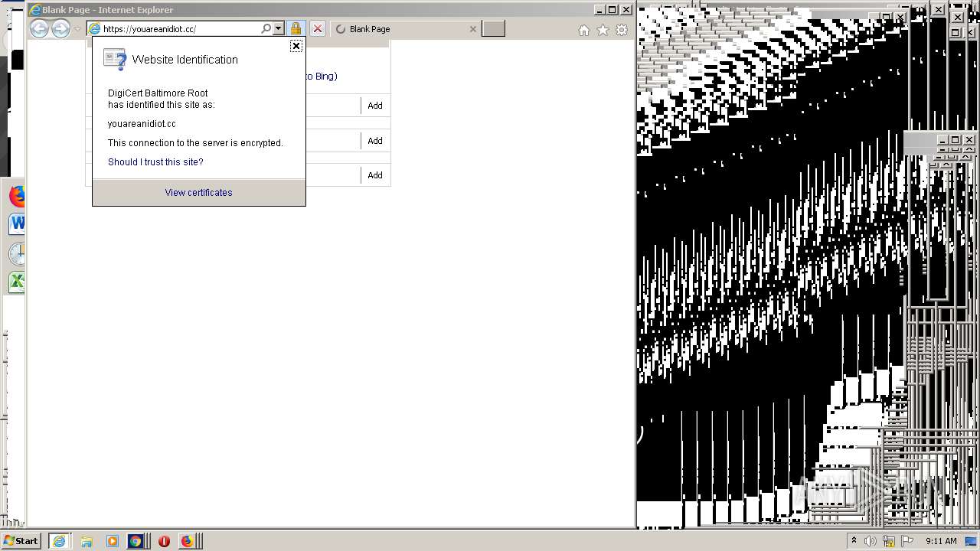
Task: Click the second Add button
Action: coord(375,141)
